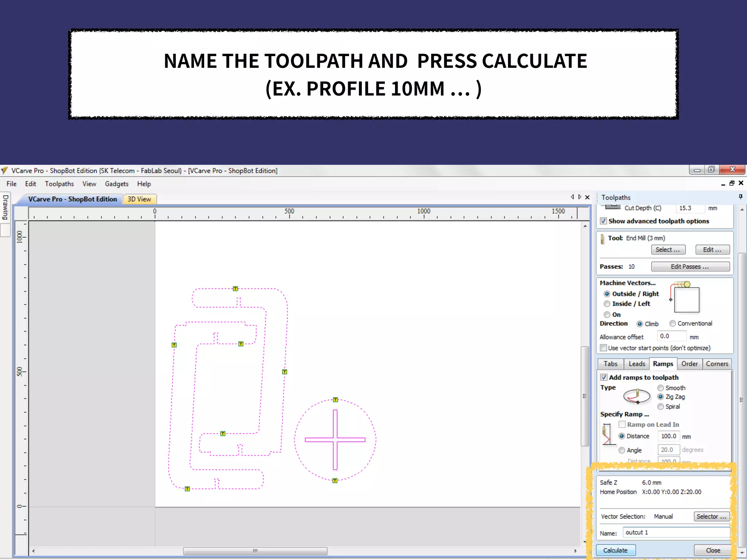This screenshot has height=560, width=747.
Task: Click the yellow tab marker on circle top
Action: pos(336,400)
